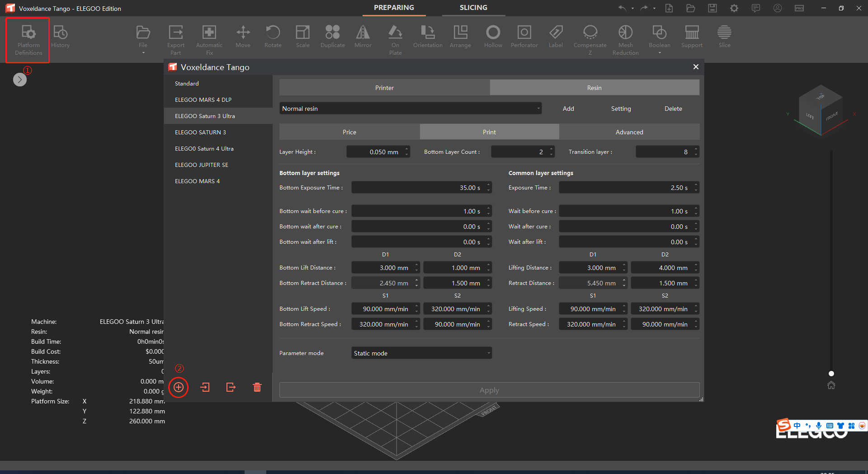
Task: Click the Add resin button
Action: point(568,109)
